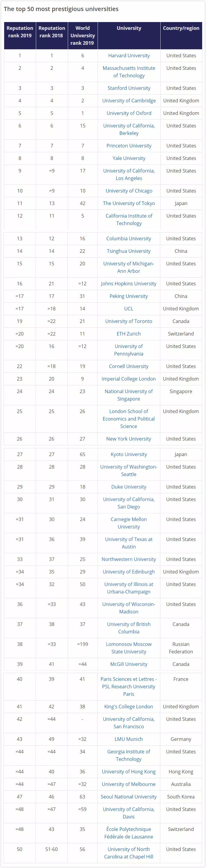Open Imperial College London link
The image size is (206, 868).
(x=128, y=379)
